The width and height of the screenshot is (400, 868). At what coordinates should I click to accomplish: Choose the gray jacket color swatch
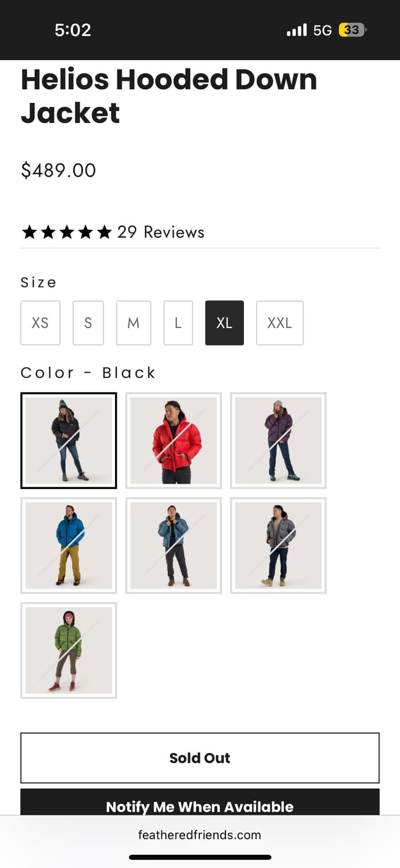278,545
